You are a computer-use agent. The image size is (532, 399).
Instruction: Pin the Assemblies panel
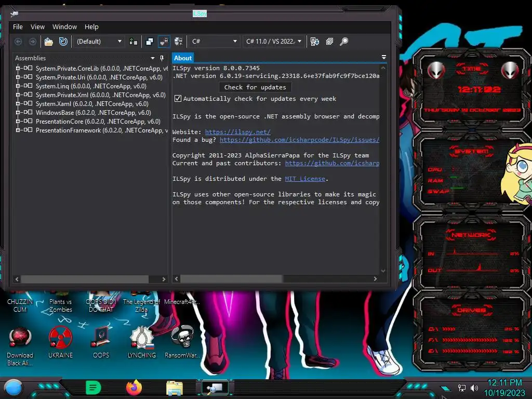[162, 58]
